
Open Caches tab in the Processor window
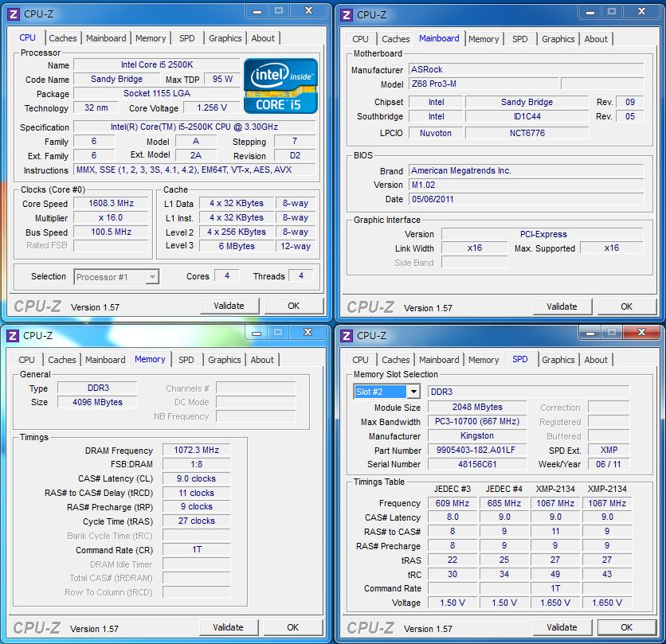tap(63, 38)
